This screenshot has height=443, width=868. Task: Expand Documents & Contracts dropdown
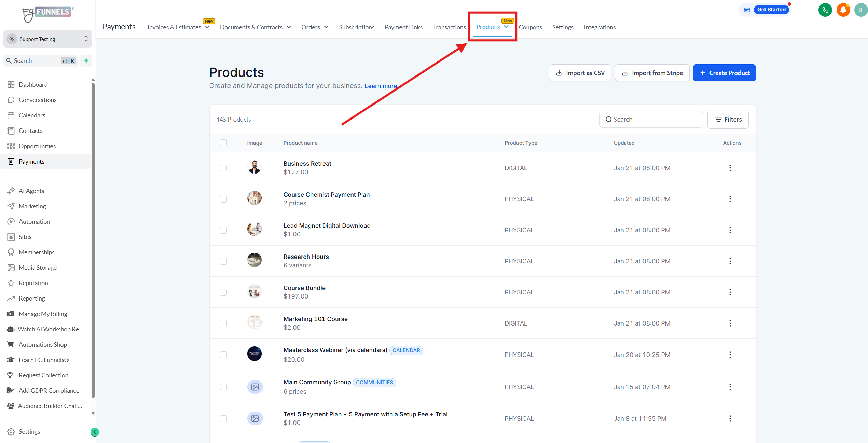255,27
